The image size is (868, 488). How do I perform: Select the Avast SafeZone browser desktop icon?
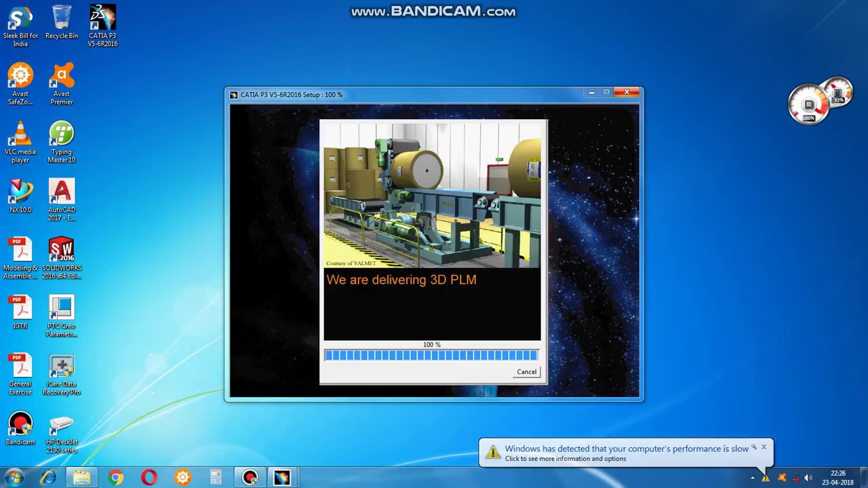(20, 85)
